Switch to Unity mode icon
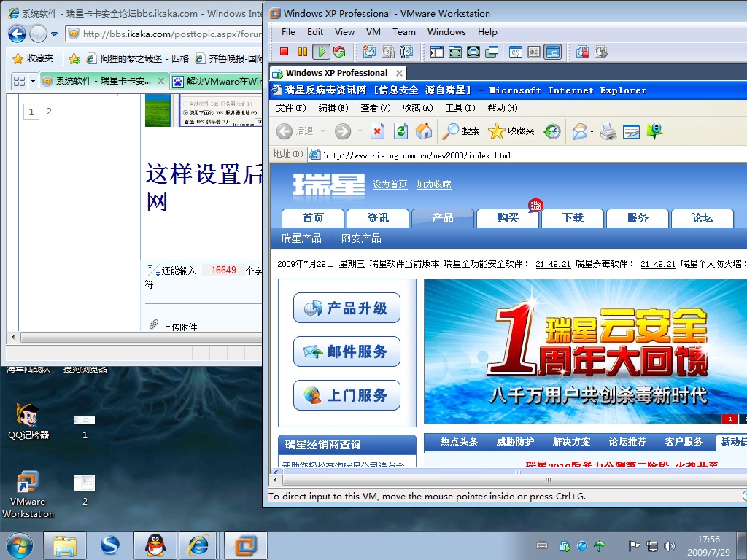This screenshot has height=560, width=747. point(491,52)
